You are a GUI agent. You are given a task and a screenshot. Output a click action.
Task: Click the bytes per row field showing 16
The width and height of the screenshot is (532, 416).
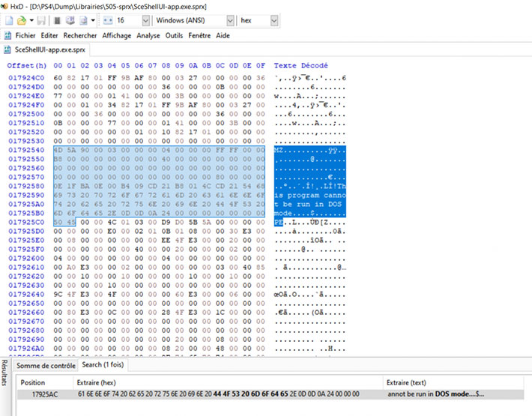(128, 20)
